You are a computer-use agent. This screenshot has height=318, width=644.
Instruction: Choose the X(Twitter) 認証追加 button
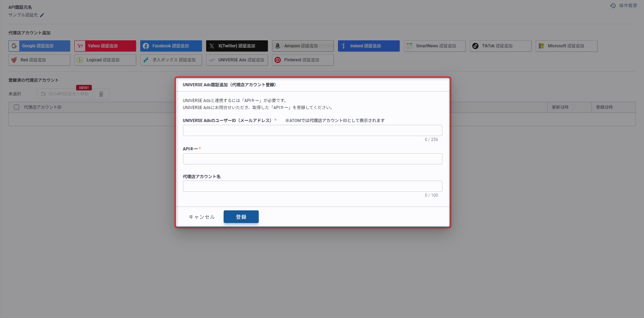click(237, 46)
